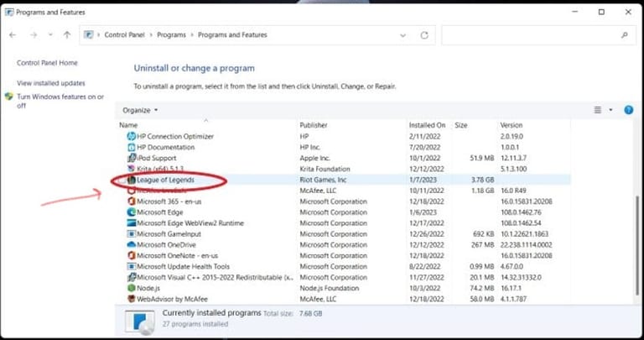Click the Microsoft GameInput icon

tap(132, 234)
